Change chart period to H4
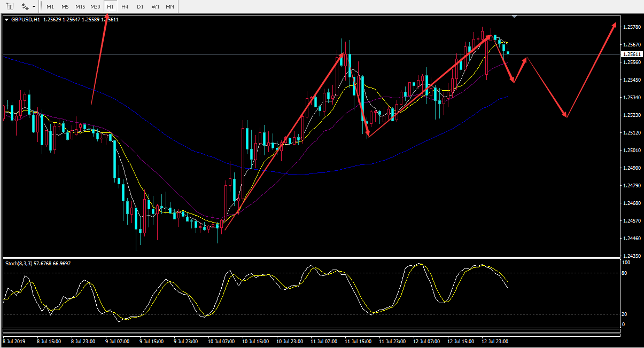The width and height of the screenshot is (644, 348). [x=125, y=6]
